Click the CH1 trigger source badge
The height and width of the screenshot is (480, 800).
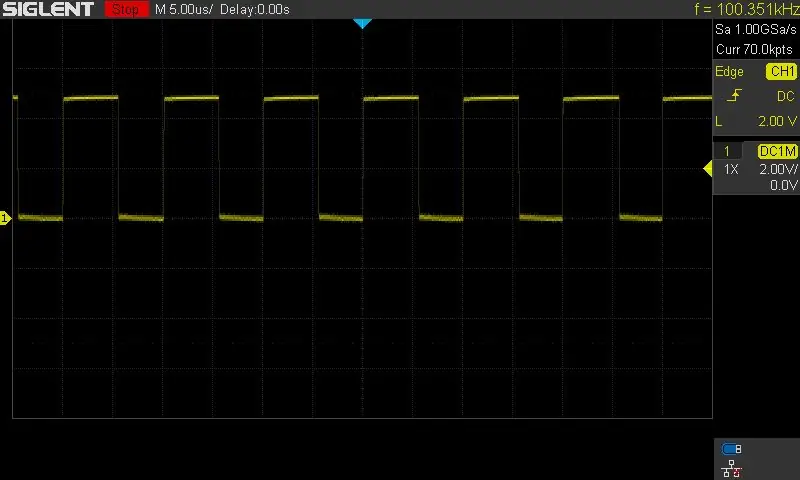[782, 71]
